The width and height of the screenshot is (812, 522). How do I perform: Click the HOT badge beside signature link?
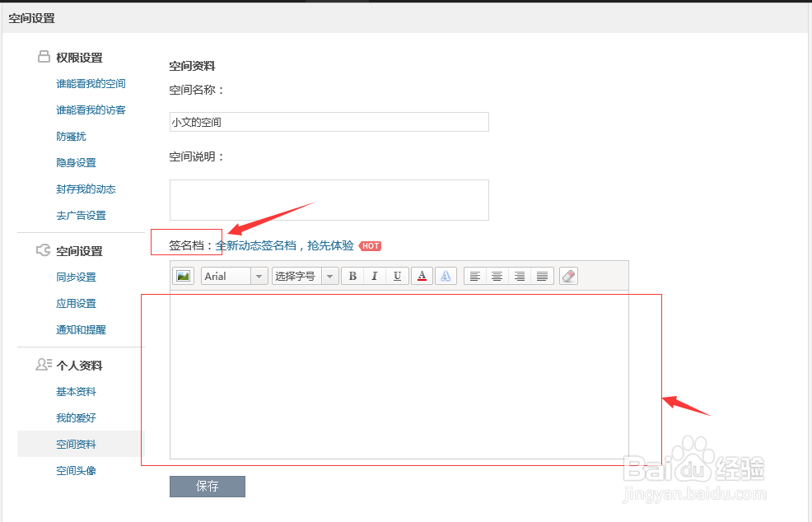(x=370, y=246)
